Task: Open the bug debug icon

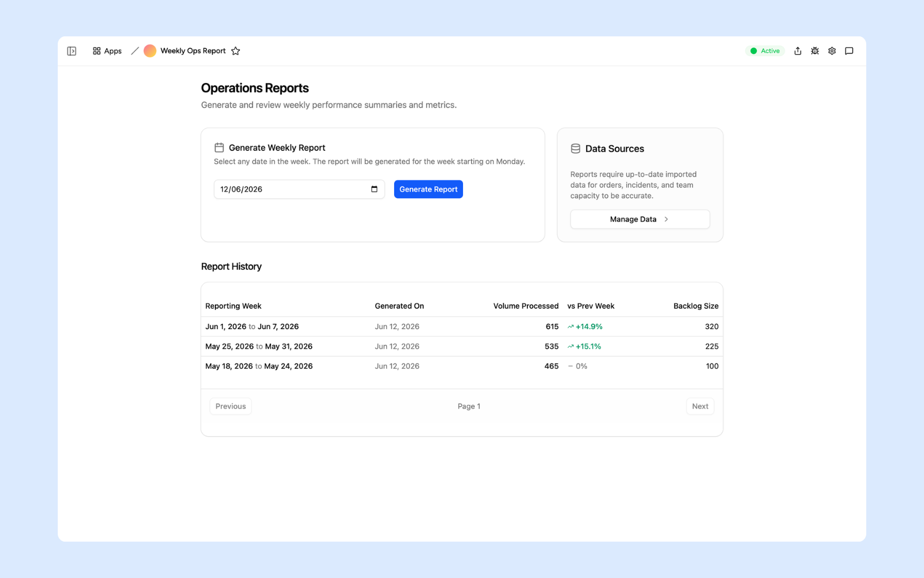Action: [815, 51]
